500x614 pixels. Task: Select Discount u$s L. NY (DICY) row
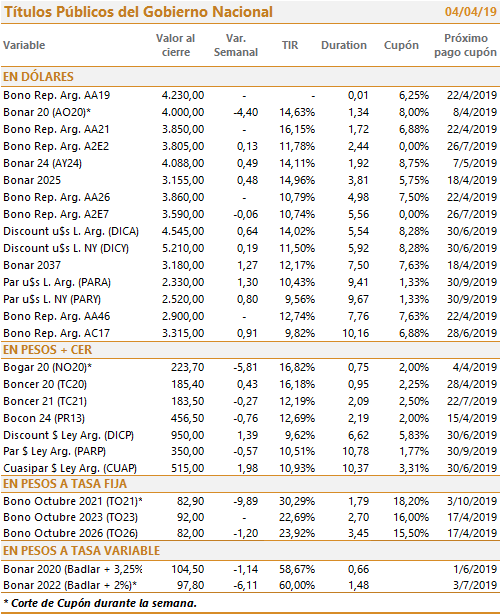pos(250,248)
